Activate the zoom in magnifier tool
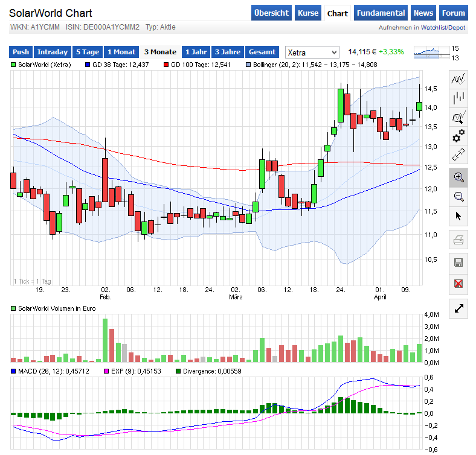Screen dimensions: 476x455 [x=458, y=177]
